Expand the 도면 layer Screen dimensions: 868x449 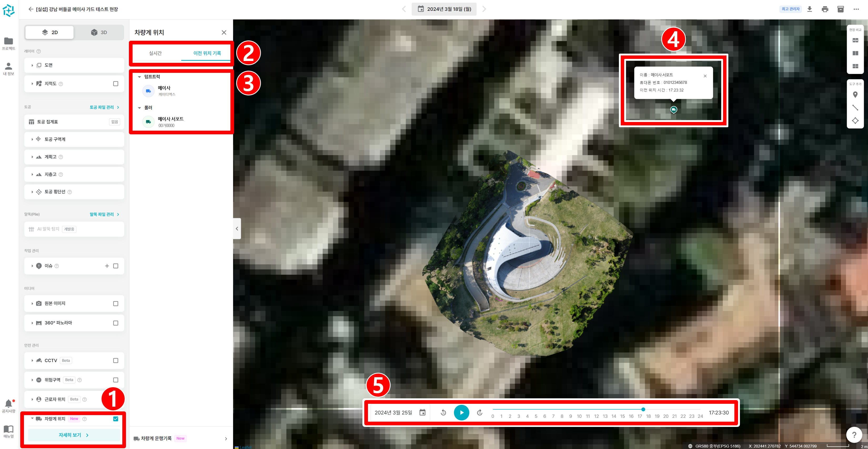click(x=32, y=65)
